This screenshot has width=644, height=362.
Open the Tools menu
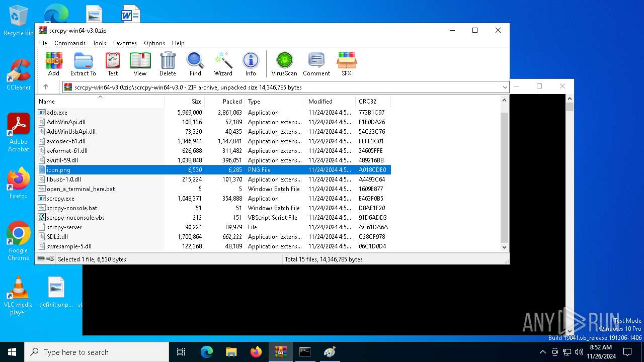99,43
